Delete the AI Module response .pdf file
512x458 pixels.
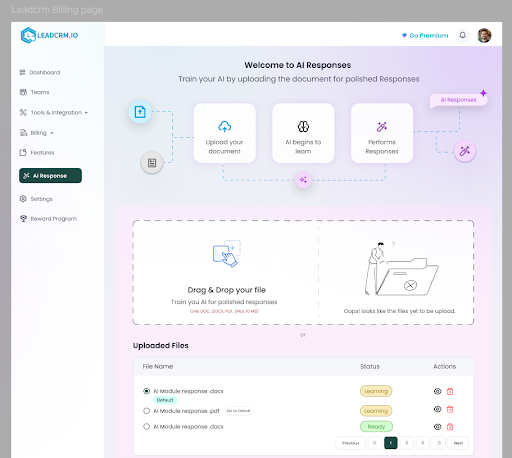(x=450, y=409)
